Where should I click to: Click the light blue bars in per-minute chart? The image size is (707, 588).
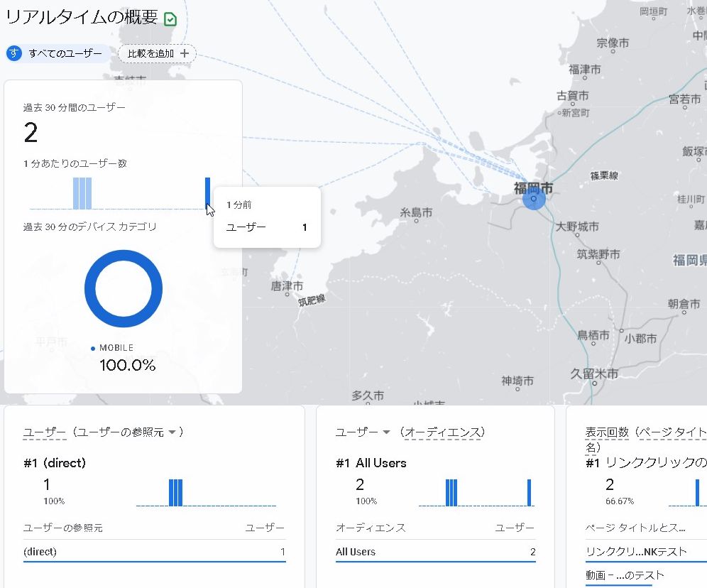coord(82,193)
